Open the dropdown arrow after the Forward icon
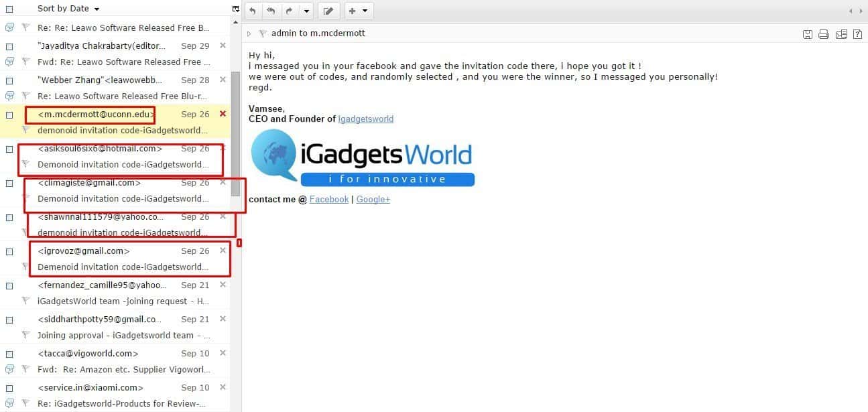Image resolution: width=868 pixels, height=412 pixels. tap(306, 11)
